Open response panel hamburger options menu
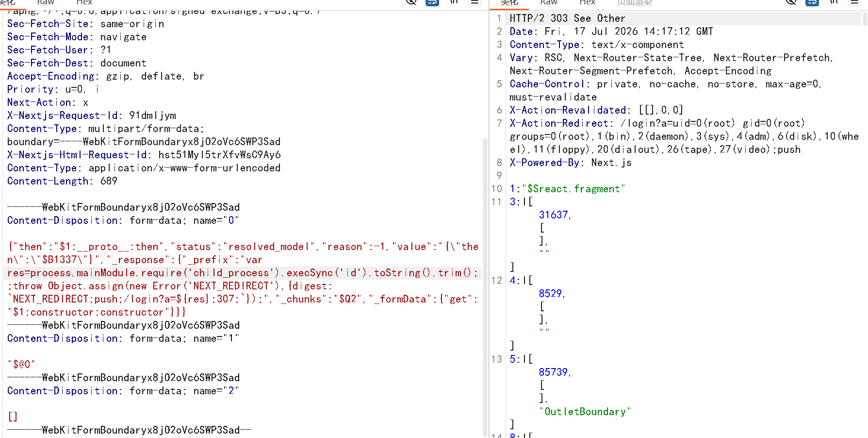 [x=854, y=2]
